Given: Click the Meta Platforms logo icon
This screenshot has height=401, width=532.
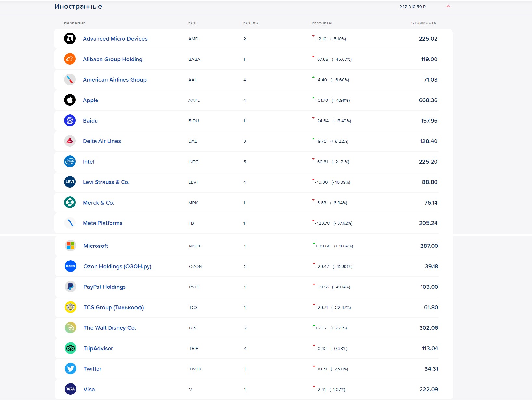Looking at the screenshot, I should (70, 223).
